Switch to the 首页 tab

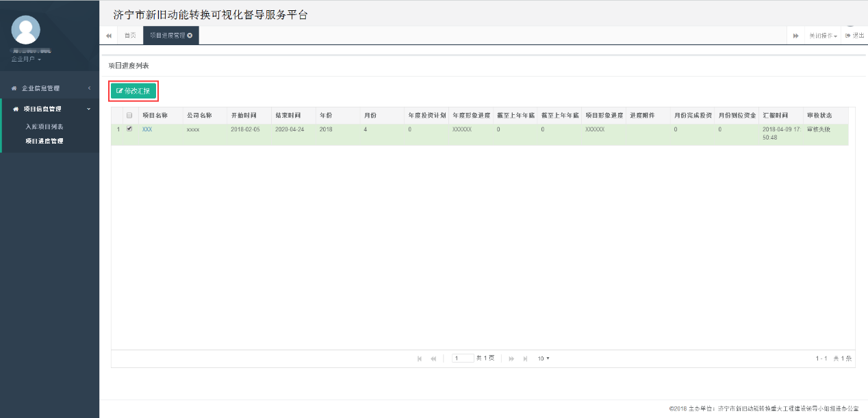coord(130,35)
